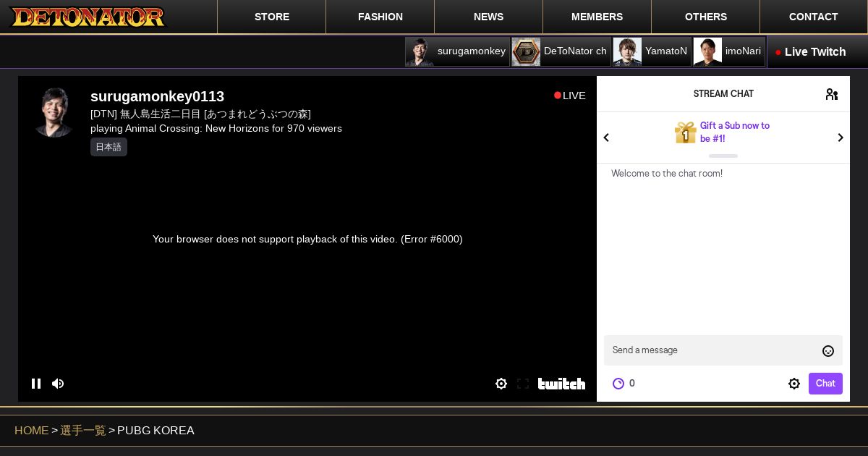Switch to surugamonkey stream
Viewport: 868px width, 456px height.
[457, 51]
